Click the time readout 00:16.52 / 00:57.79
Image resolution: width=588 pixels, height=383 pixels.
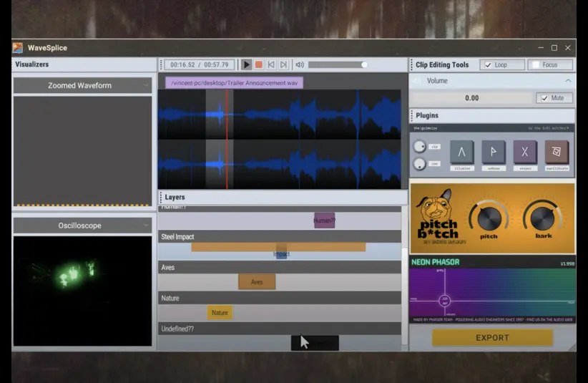(199, 64)
